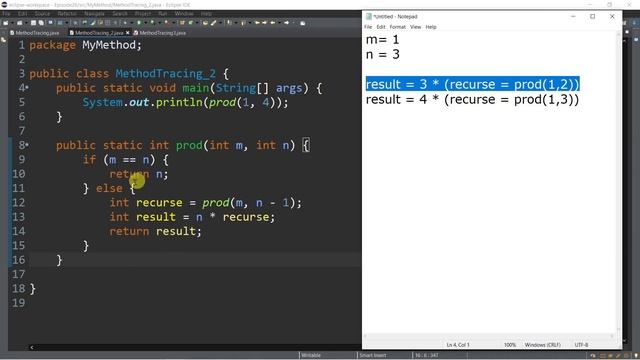Click the External Tools red toolbox icon
This screenshot has height=360, width=640.
[x=167, y=23]
